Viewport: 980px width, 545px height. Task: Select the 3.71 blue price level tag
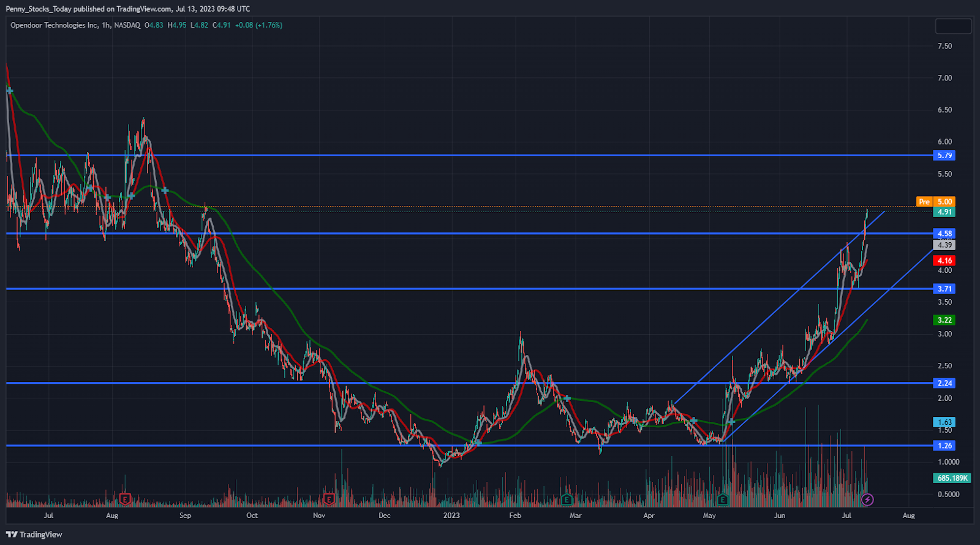pos(944,289)
